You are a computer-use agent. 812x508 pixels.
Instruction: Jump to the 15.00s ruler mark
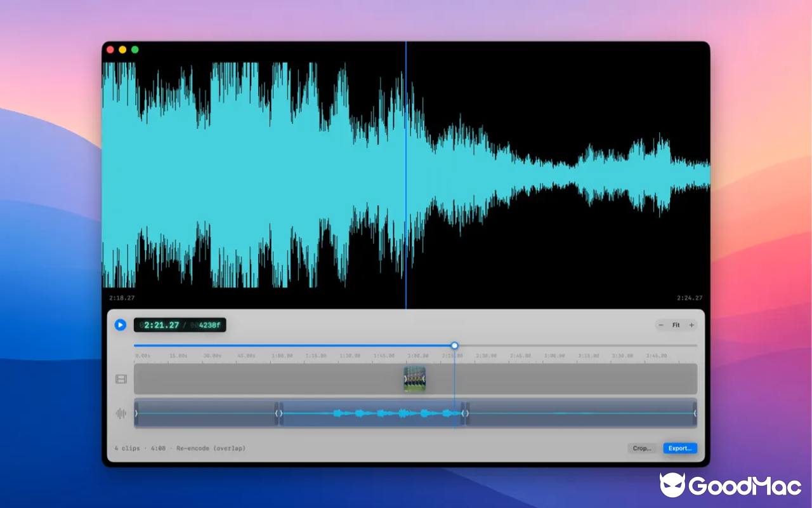coord(178,356)
